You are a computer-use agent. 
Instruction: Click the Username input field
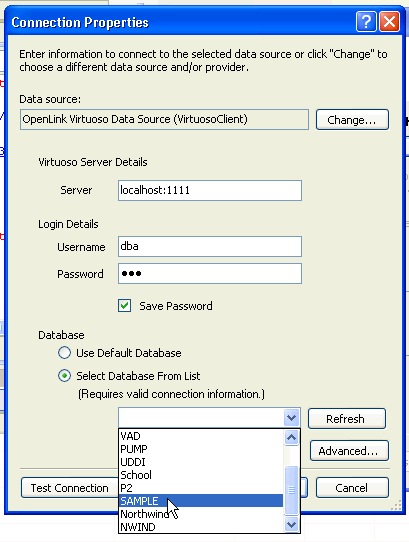point(210,246)
